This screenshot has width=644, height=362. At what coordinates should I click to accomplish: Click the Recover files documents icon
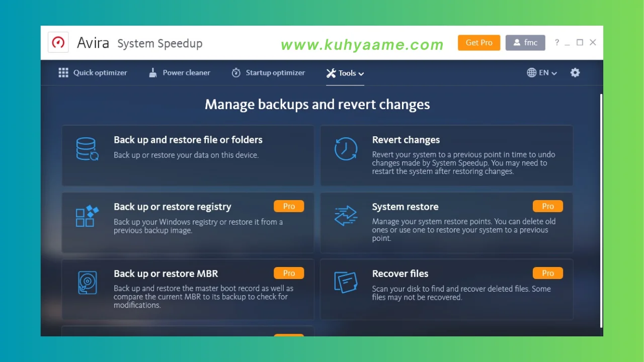click(x=346, y=283)
